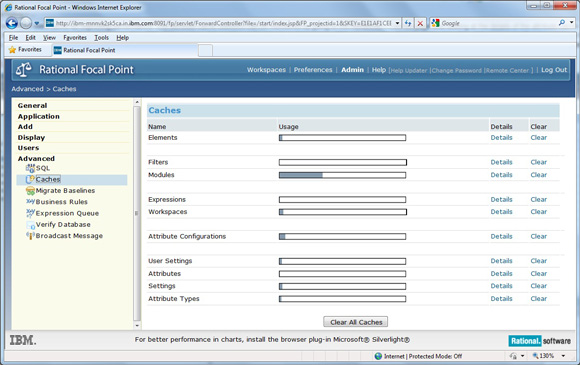Open the Admin link in header
This screenshot has width=580, height=365.
click(352, 70)
